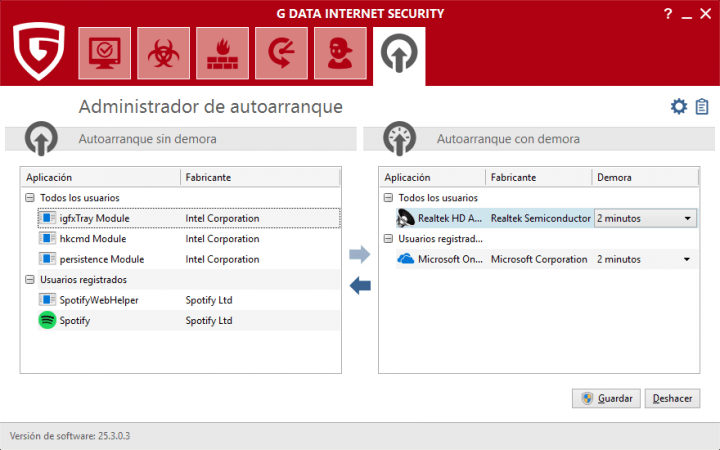Click Microsoft Corporation manufacturer cell
This screenshot has height=450, width=720.
pyautogui.click(x=539, y=259)
